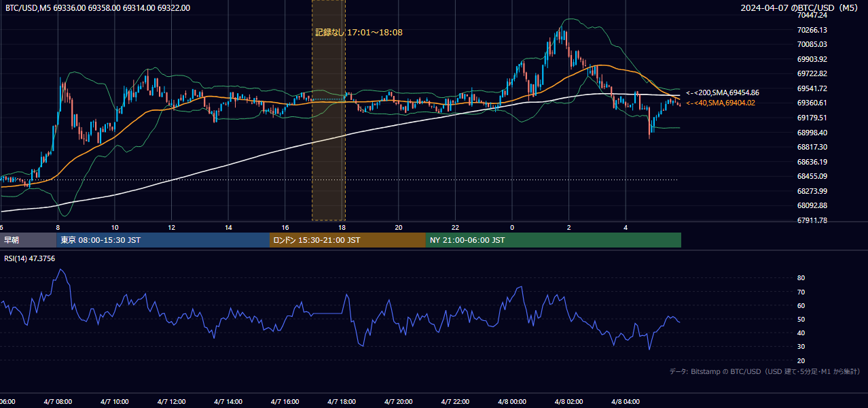Click price axis label 70266.13
Image resolution: width=868 pixels, height=408 pixels.
[x=812, y=30]
